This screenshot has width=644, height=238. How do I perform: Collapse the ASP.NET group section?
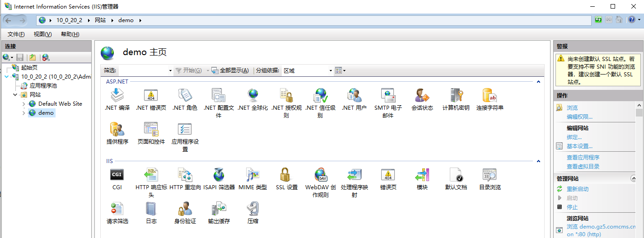[x=538, y=82]
